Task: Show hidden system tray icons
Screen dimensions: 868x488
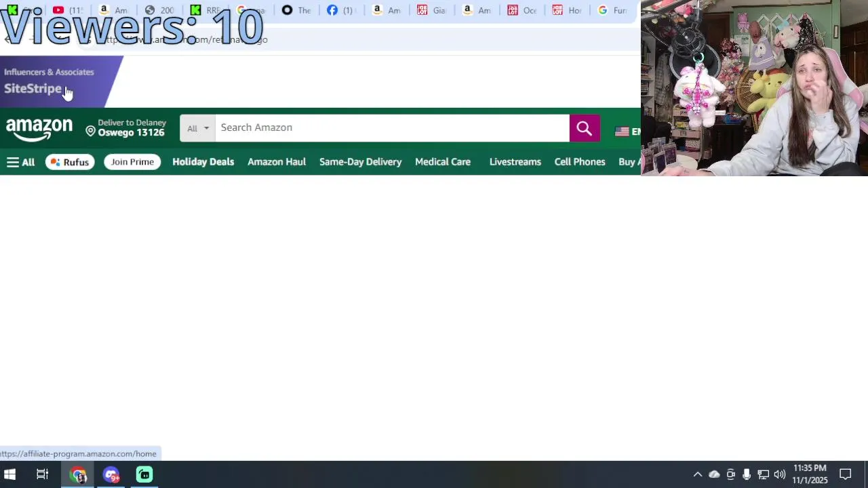Action: 697,474
